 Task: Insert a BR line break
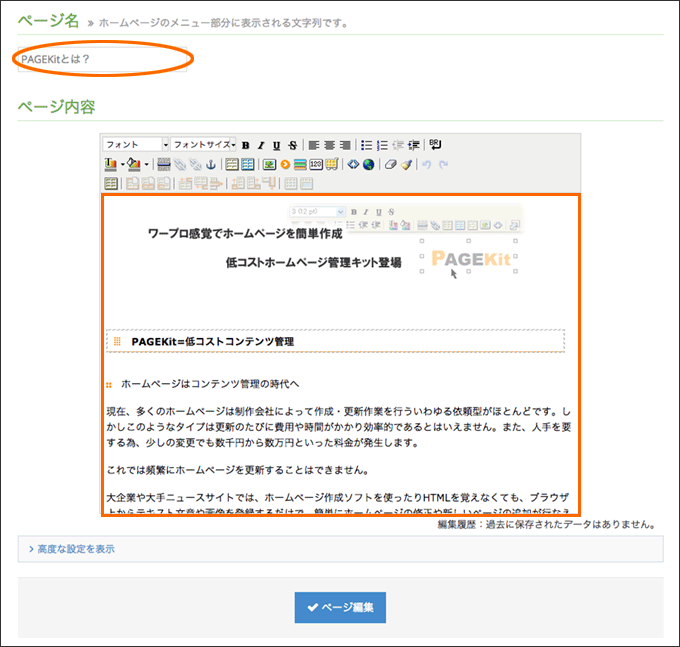coord(435,144)
